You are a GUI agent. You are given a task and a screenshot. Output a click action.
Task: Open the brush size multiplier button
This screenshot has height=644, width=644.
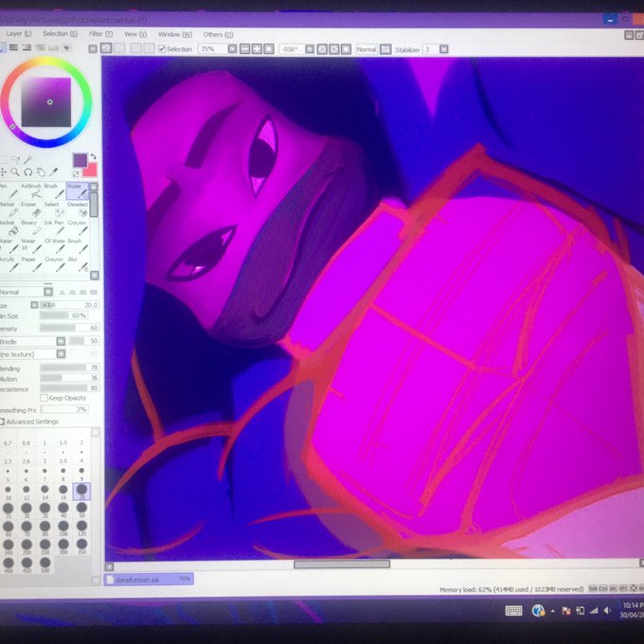[34, 305]
